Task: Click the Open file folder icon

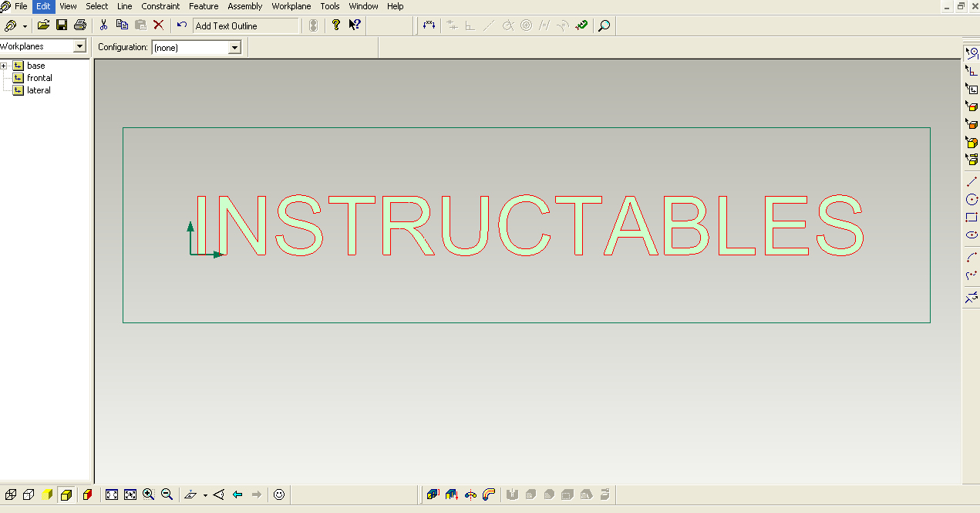Action: click(x=43, y=25)
